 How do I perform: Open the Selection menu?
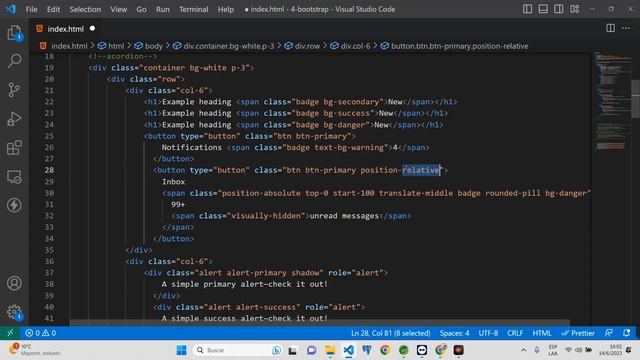[85, 9]
